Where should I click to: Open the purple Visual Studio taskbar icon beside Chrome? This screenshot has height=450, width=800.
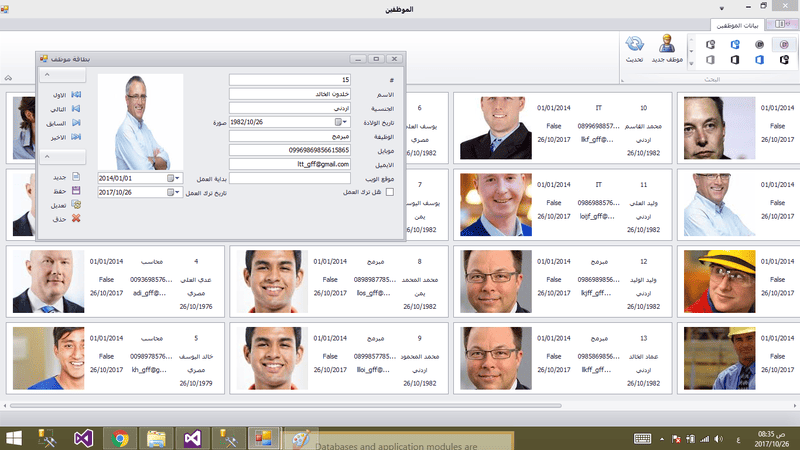click(x=84, y=438)
